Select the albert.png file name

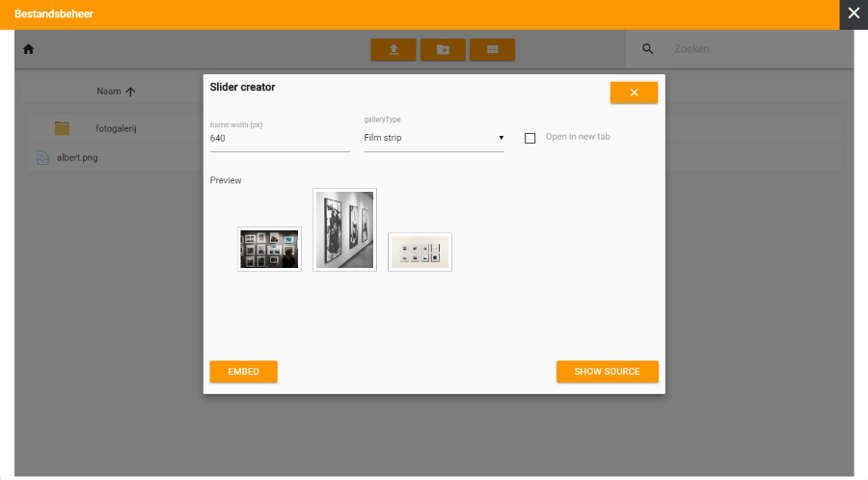[77, 158]
